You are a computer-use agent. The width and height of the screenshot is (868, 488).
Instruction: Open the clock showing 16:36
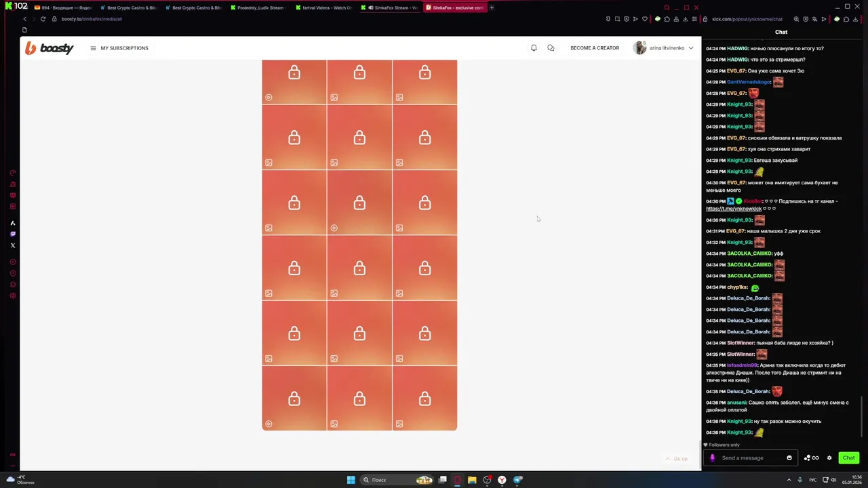(852, 480)
